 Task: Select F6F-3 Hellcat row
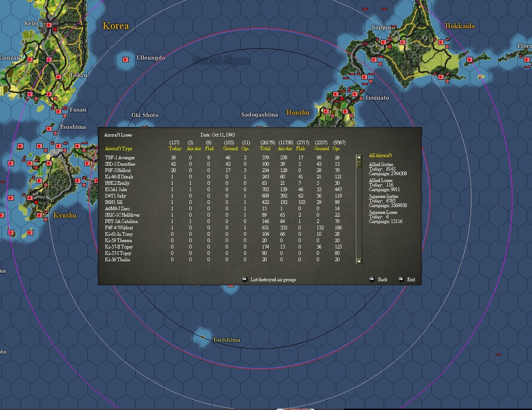tap(224, 170)
